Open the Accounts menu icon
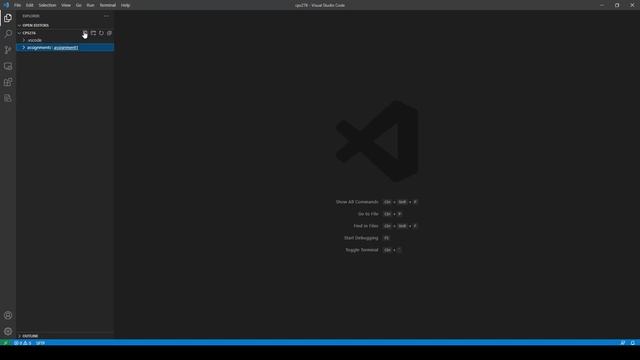The width and height of the screenshot is (640, 360). pyautogui.click(x=8, y=315)
